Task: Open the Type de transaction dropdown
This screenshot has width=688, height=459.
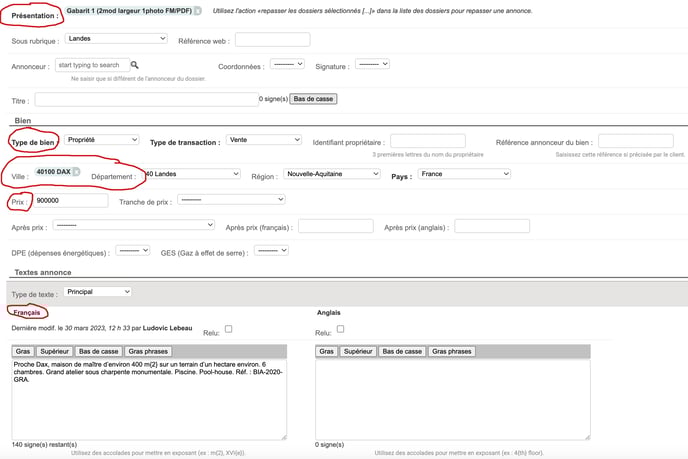Action: coord(264,140)
